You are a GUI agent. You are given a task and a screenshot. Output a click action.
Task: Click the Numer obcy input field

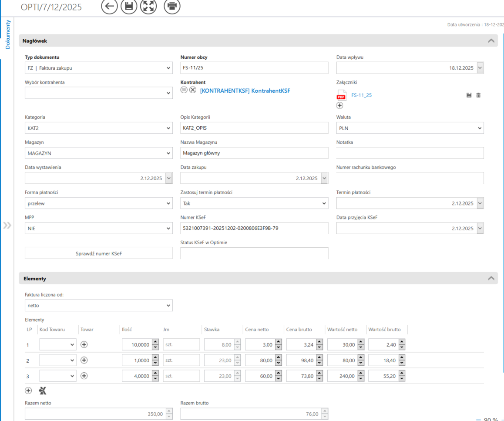pos(254,68)
